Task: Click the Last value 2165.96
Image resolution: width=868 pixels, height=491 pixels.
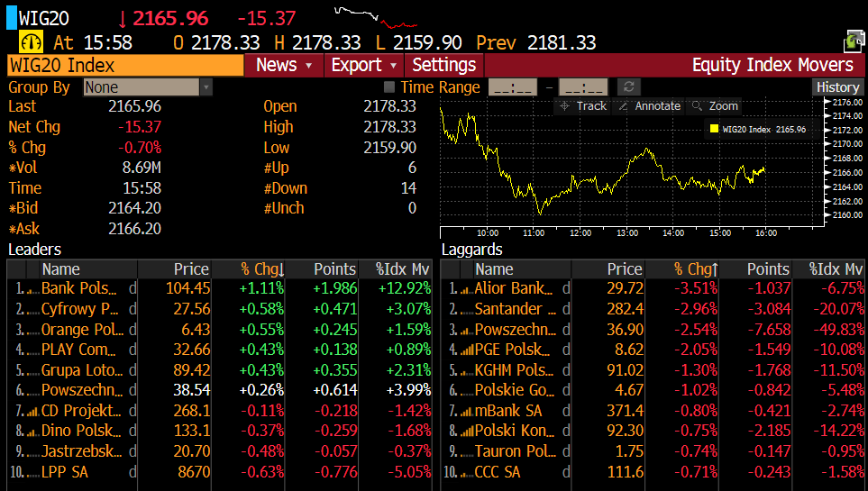Action: pos(134,106)
